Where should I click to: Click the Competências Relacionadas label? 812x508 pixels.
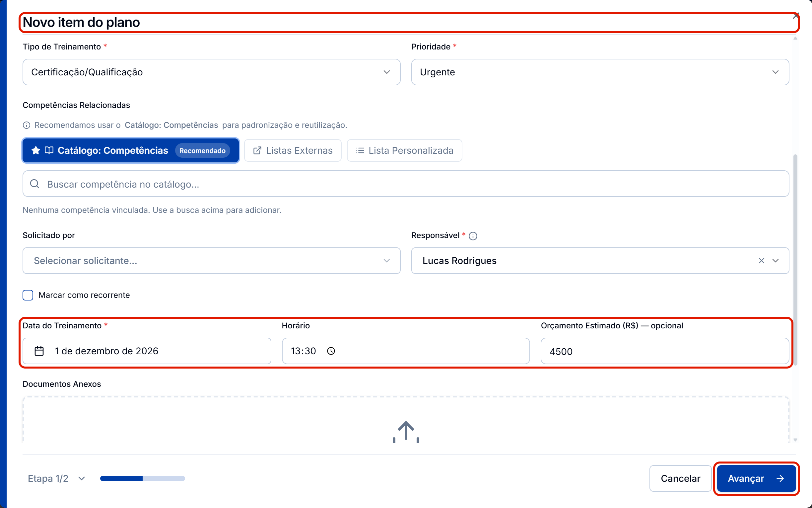click(x=76, y=105)
